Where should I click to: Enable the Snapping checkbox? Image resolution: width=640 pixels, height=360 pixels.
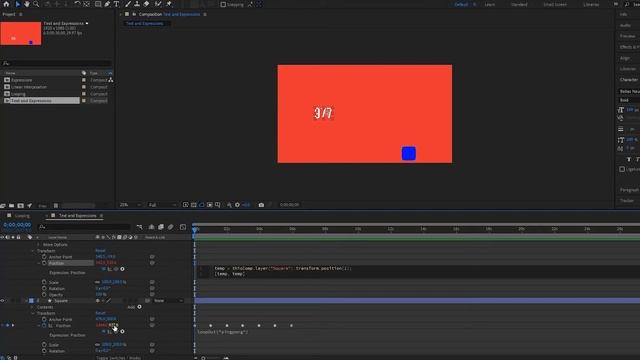click(x=223, y=4)
